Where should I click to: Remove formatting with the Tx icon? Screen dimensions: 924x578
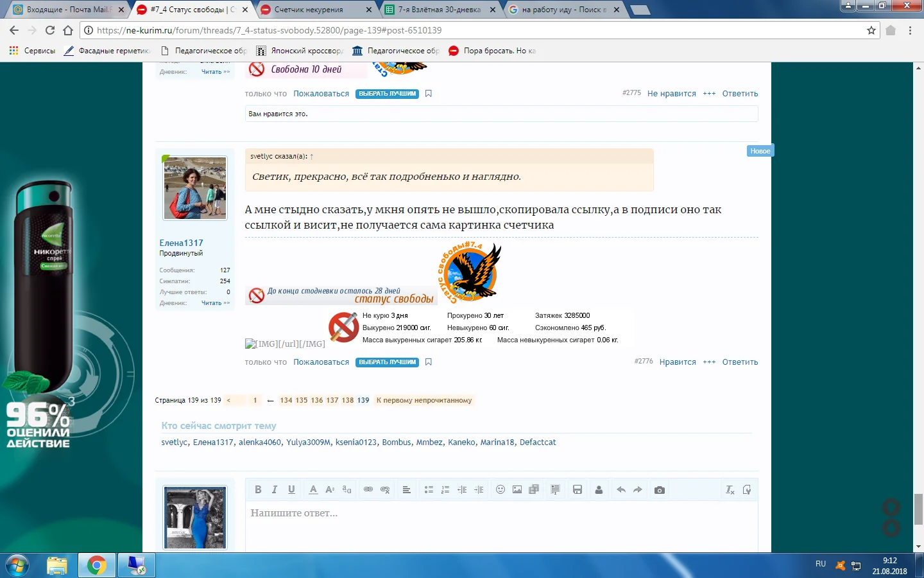730,489
